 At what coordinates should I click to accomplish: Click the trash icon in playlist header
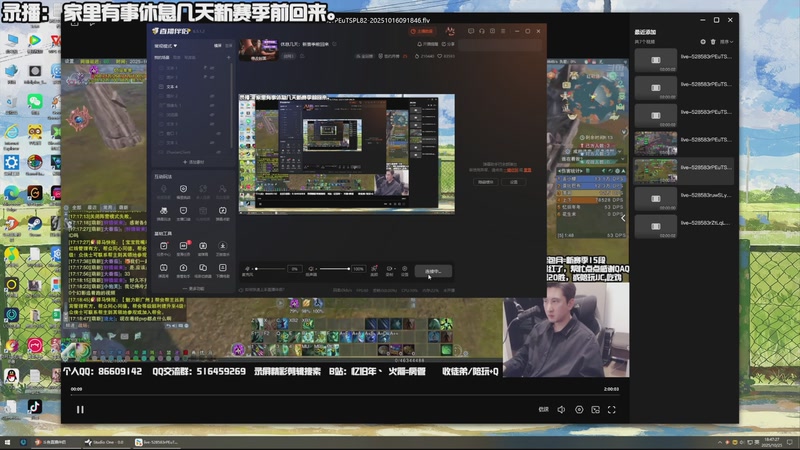click(x=713, y=42)
